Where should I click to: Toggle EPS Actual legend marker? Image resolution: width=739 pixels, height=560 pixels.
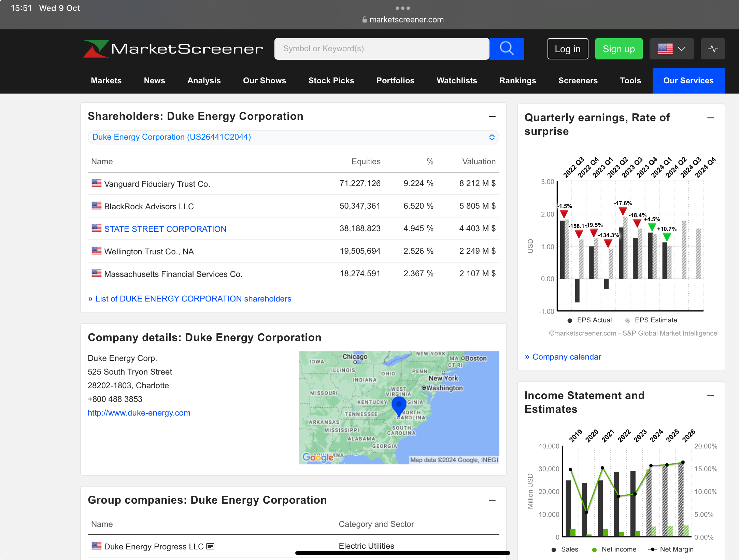tap(569, 320)
